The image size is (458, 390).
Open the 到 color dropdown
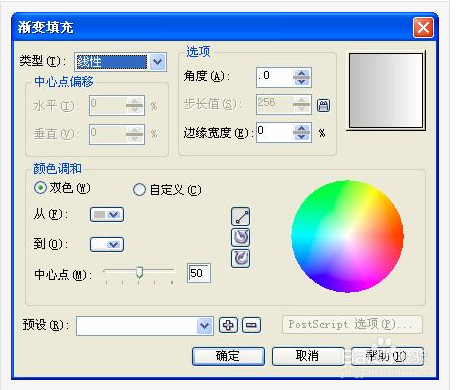coord(107,244)
